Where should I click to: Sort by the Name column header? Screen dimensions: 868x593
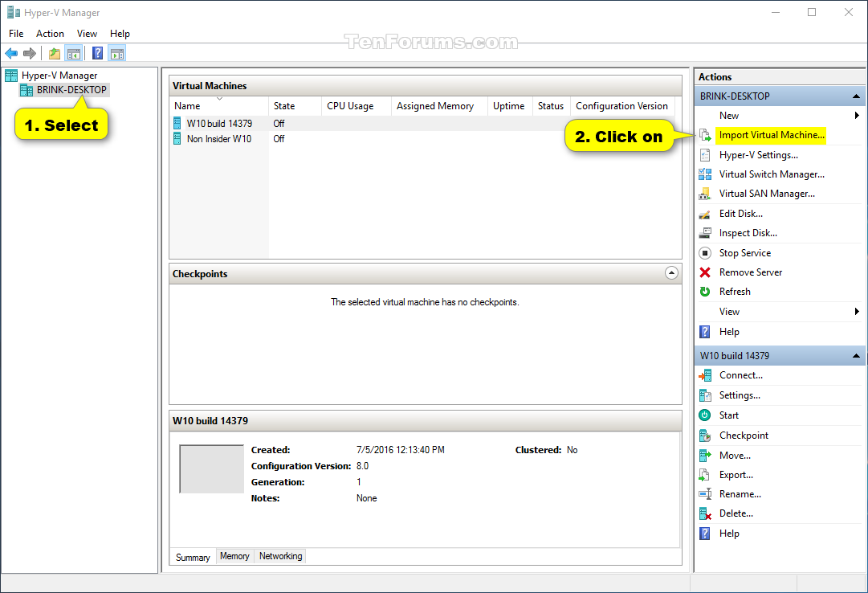point(219,106)
